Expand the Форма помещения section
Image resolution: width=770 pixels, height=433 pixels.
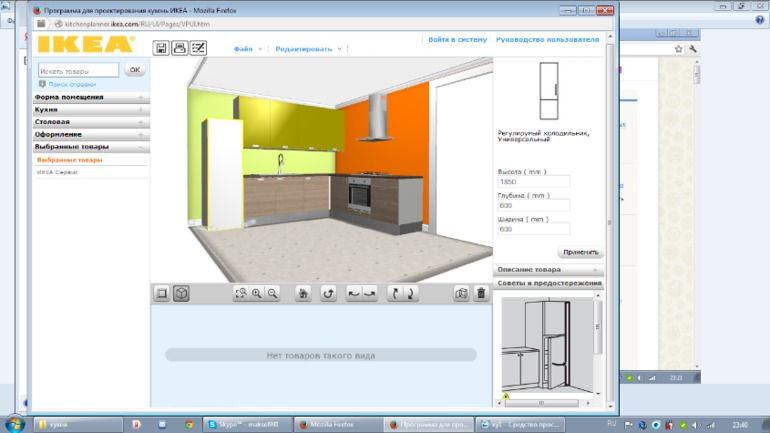(x=91, y=97)
